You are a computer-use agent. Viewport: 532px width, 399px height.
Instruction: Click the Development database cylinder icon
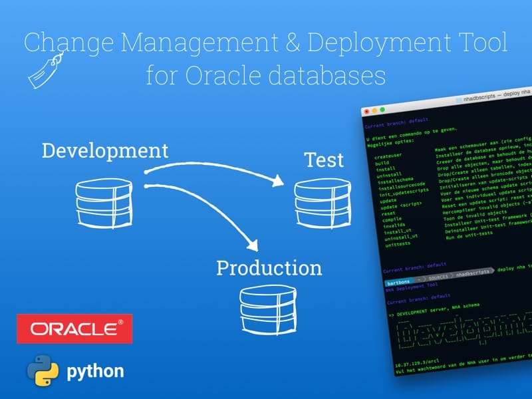tap(104, 203)
